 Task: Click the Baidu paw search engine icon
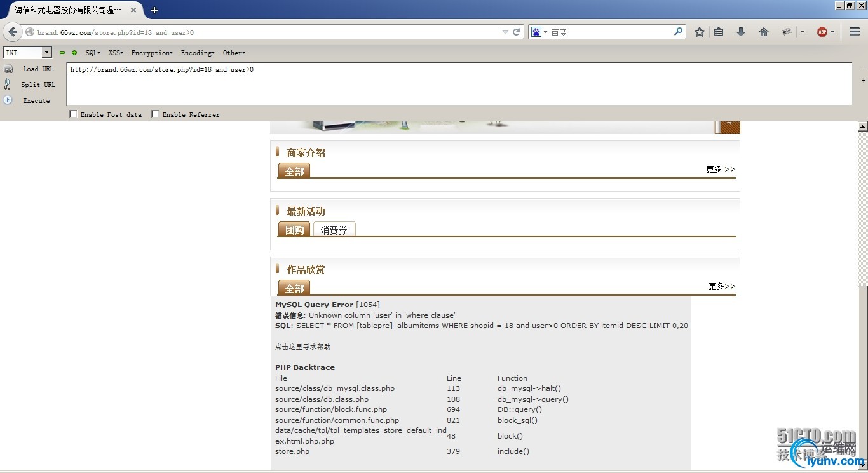point(536,32)
